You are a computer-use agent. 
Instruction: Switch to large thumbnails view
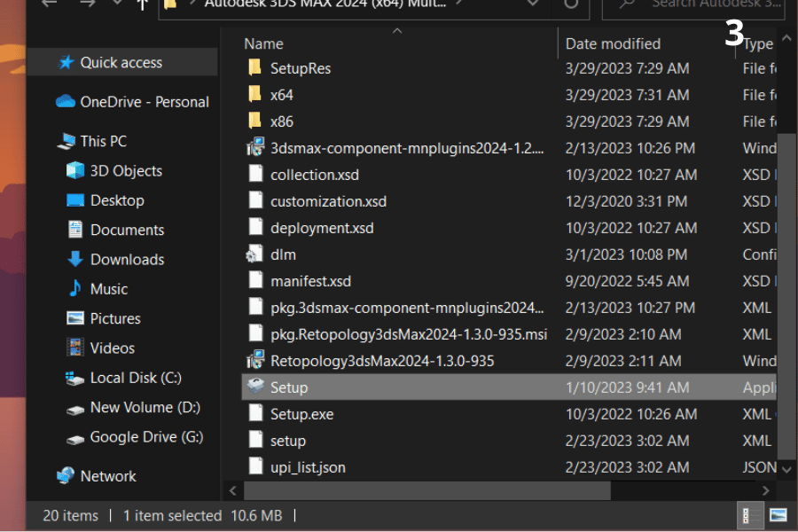pos(778,515)
